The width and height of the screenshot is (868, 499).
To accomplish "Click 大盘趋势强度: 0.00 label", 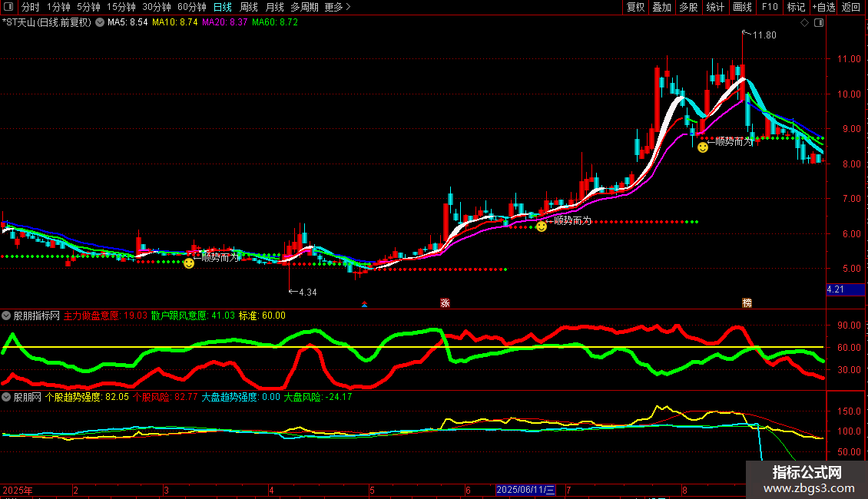I will 240,397.
